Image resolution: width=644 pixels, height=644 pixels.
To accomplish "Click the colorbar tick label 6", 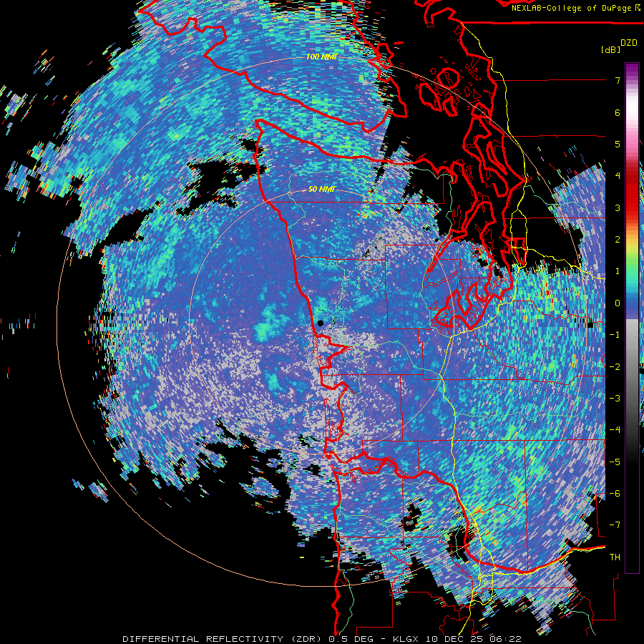I will click(x=618, y=112).
